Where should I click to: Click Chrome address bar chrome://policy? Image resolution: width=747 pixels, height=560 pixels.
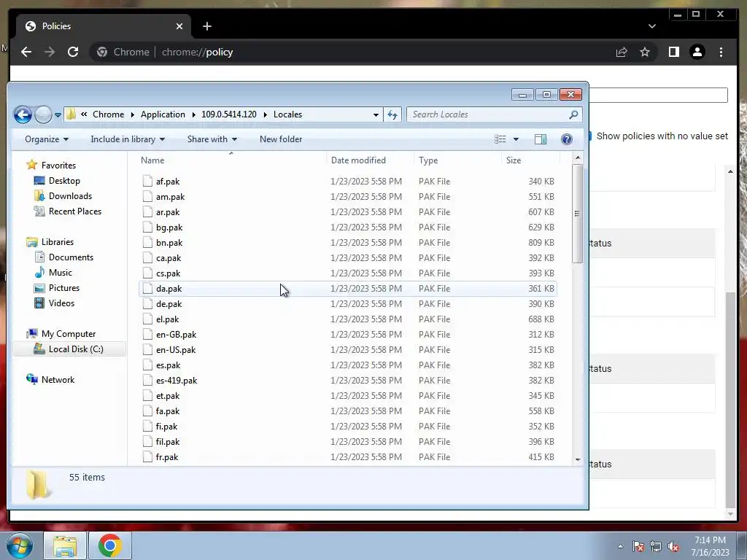coord(197,52)
